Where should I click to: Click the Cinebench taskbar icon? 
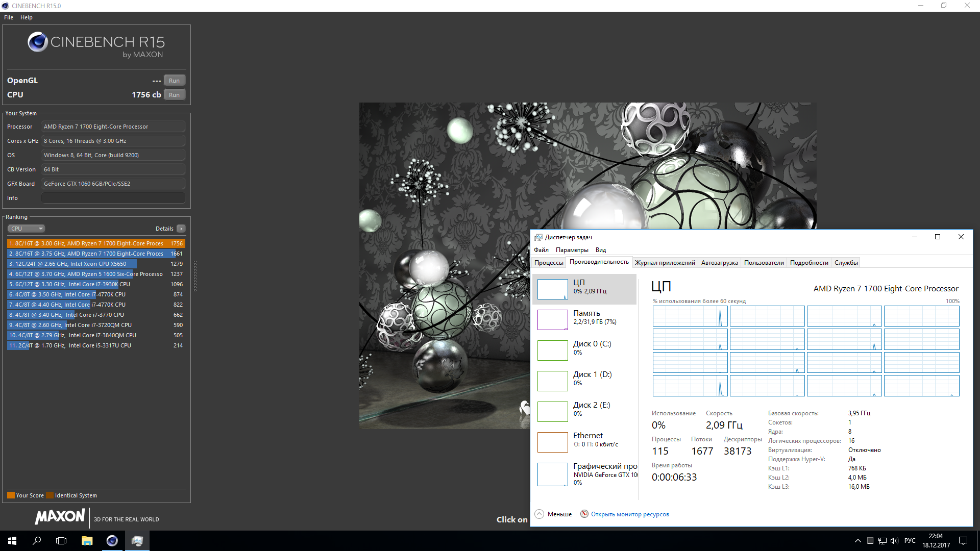point(112,541)
